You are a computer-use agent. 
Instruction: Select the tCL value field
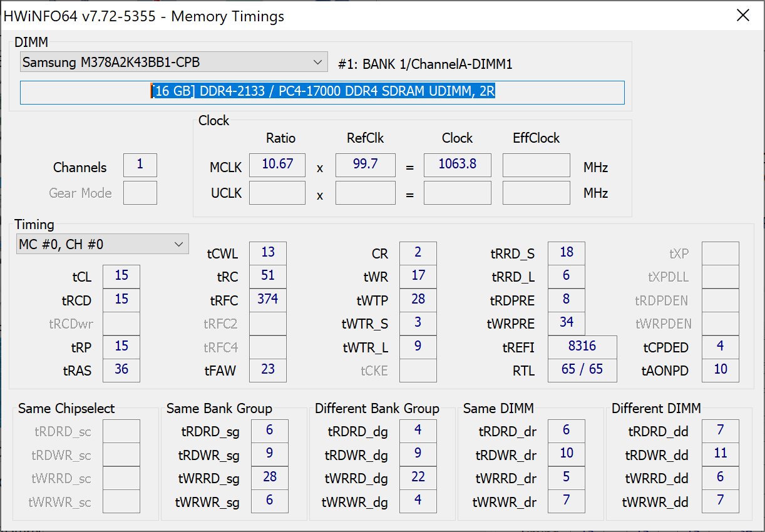point(121,276)
